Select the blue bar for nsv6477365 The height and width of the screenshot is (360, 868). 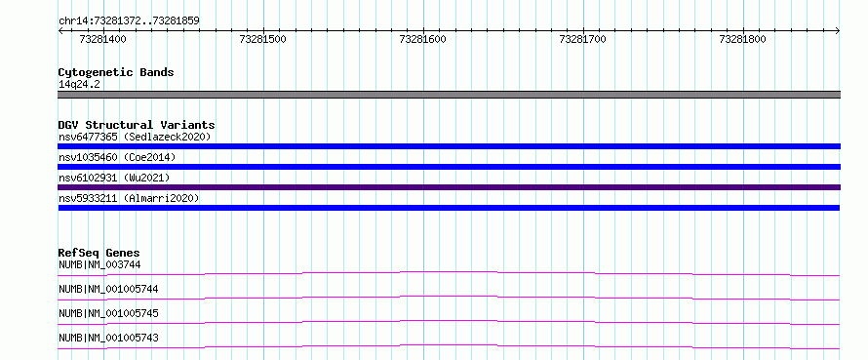pos(449,146)
